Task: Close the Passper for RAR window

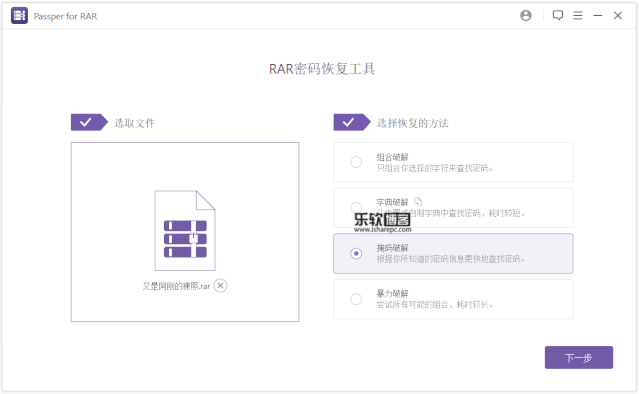Action: pos(617,15)
